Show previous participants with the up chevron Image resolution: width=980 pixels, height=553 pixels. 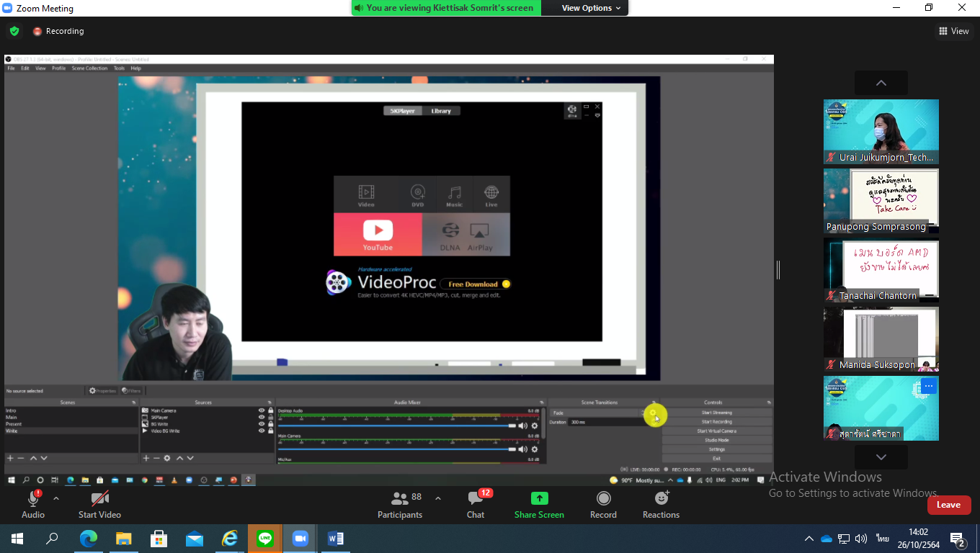tap(881, 83)
